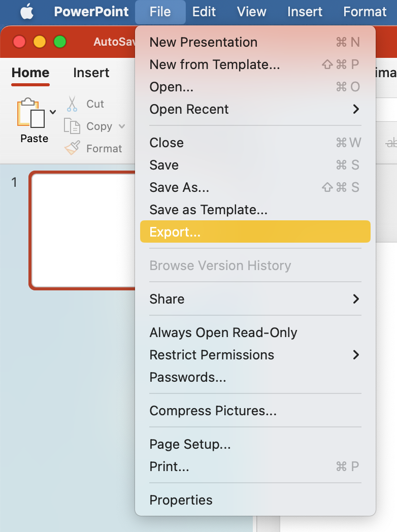Toggle Always Open Read-Only option
The image size is (397, 532).
coord(223,332)
